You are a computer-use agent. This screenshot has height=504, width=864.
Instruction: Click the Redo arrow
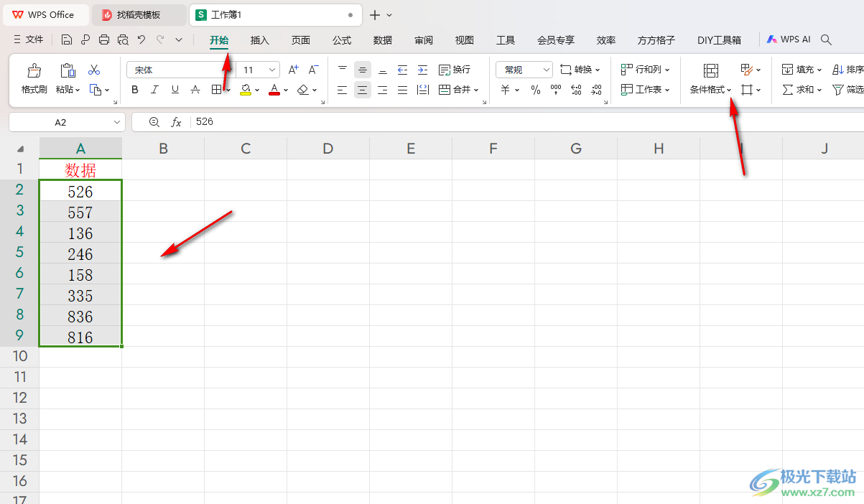click(160, 40)
